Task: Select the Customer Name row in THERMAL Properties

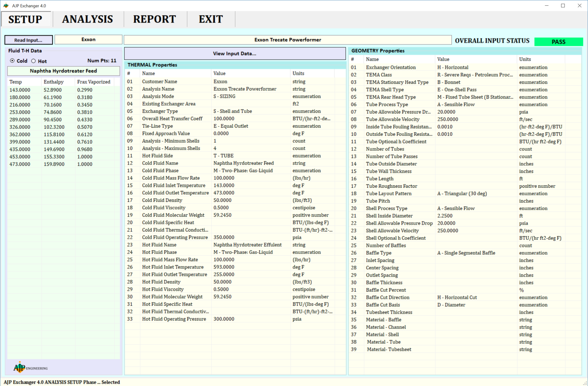Action: (235, 81)
